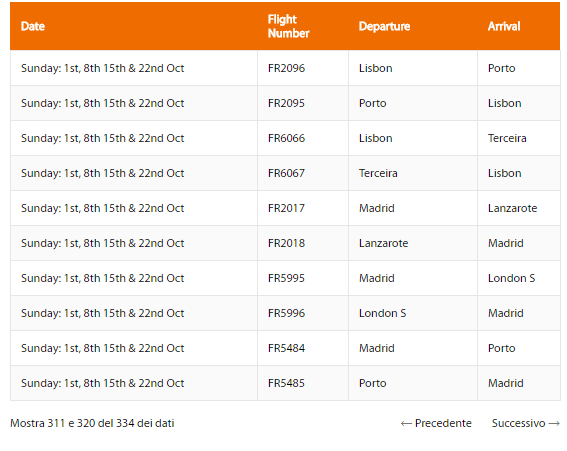Viewport: 567px width, 451px height.
Task: Click the Arrival column header
Action: 519,26
